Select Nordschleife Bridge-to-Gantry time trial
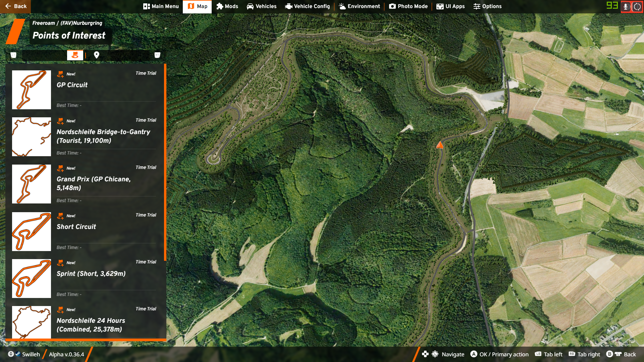 tap(103, 136)
